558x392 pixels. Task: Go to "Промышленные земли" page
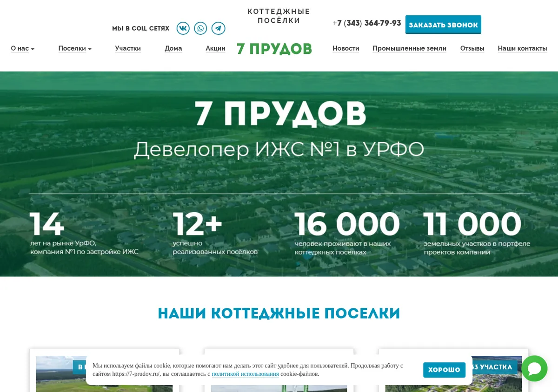click(409, 48)
